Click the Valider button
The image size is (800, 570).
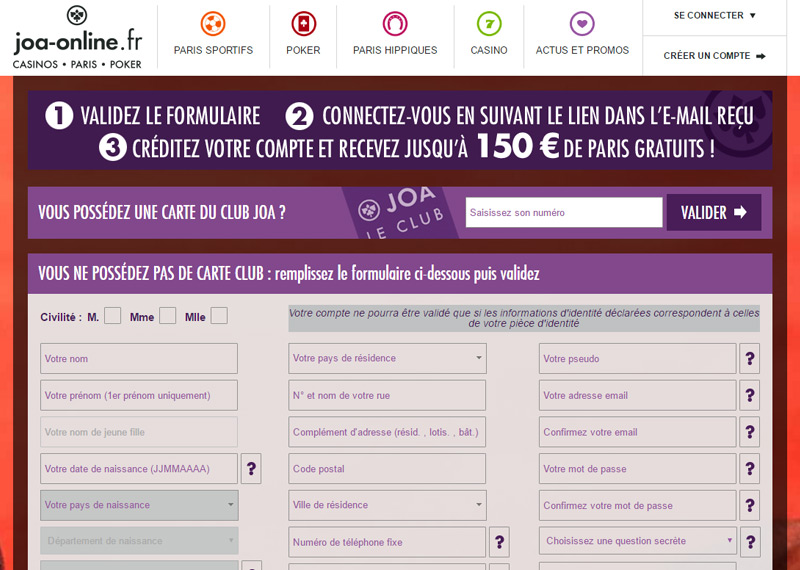[x=714, y=212]
